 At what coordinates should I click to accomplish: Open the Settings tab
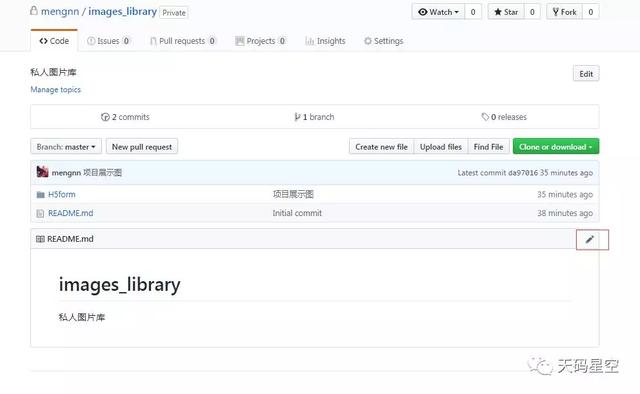tap(384, 41)
